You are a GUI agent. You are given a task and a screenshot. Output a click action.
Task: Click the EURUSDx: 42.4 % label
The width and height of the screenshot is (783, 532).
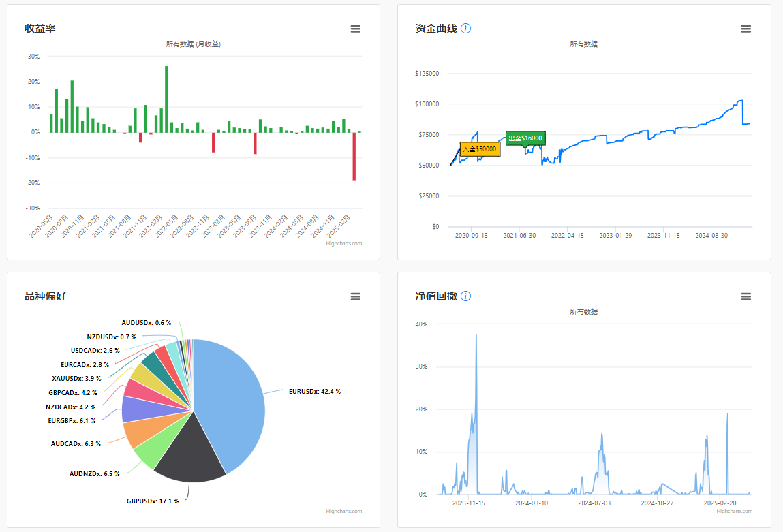coord(315,392)
